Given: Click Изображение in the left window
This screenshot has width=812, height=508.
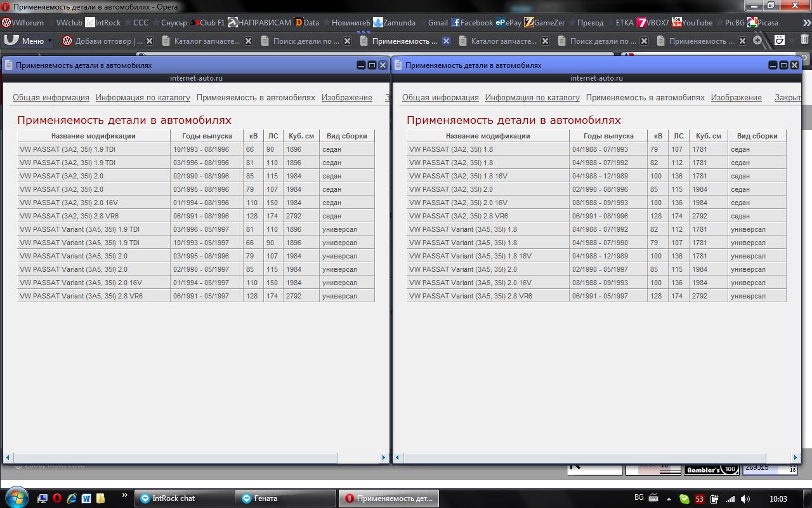Looking at the screenshot, I should click(346, 98).
